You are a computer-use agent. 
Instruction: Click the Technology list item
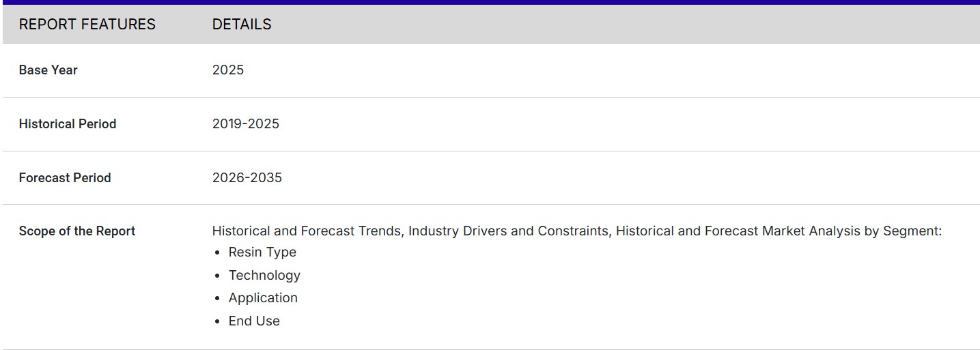(264, 276)
